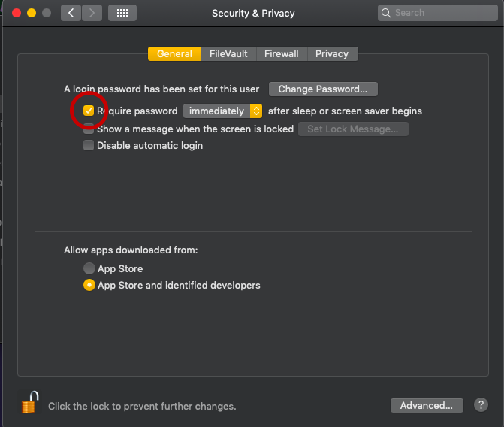Minimize the Security & Privacy window
This screenshot has width=504, height=427.
click(31, 13)
